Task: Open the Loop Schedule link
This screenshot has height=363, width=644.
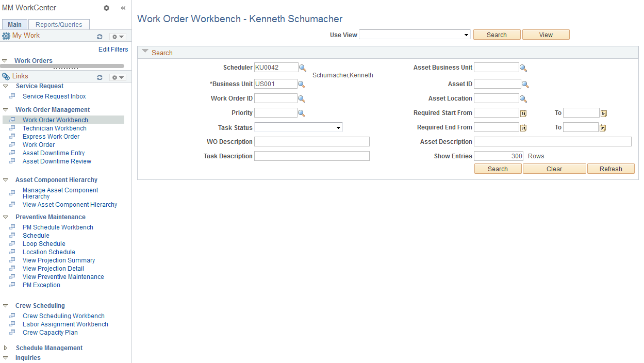Action: point(44,244)
